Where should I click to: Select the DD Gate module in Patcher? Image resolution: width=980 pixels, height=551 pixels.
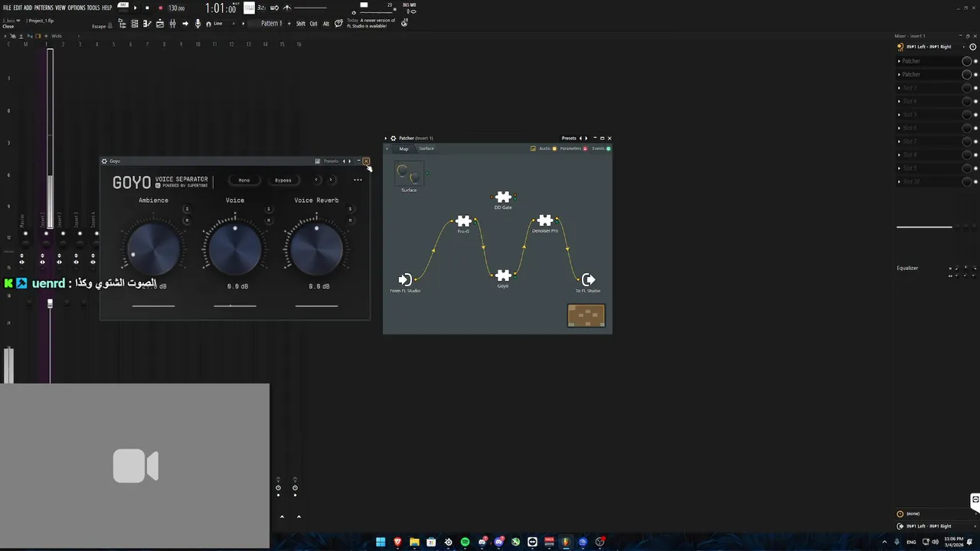[x=503, y=197]
